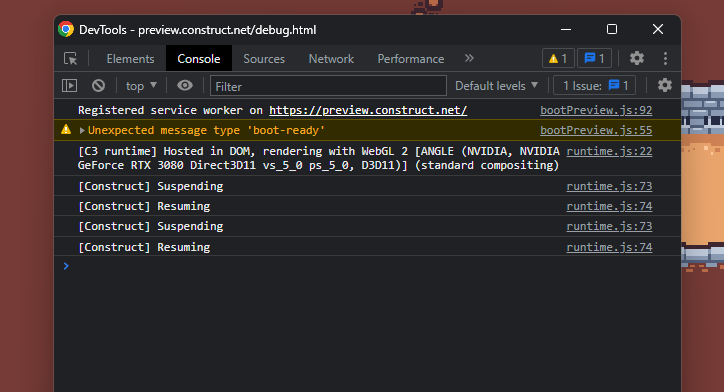Select the last '[Construct] Resuming' message
724x392 pixels.
tap(144, 247)
